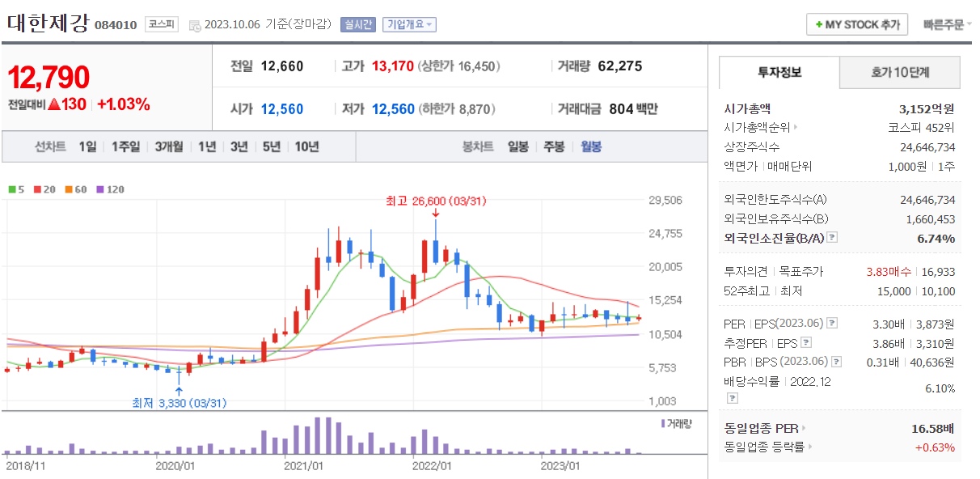Click the 코스피 market badge
This screenshot has width=980, height=479.
[161, 24]
